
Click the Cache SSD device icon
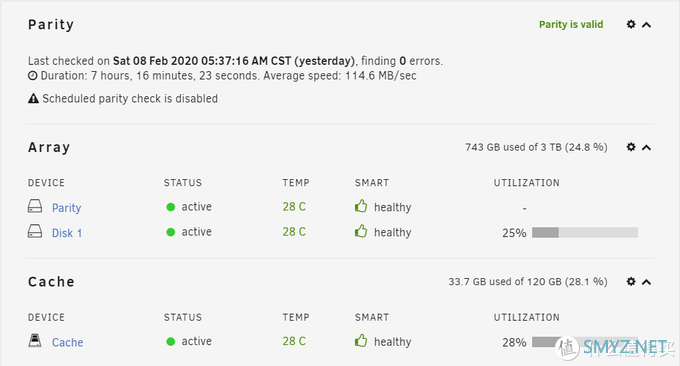[x=35, y=340]
